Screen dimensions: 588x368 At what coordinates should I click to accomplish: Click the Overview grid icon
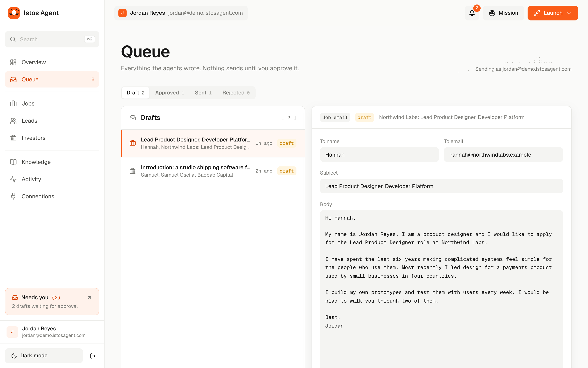(x=13, y=62)
